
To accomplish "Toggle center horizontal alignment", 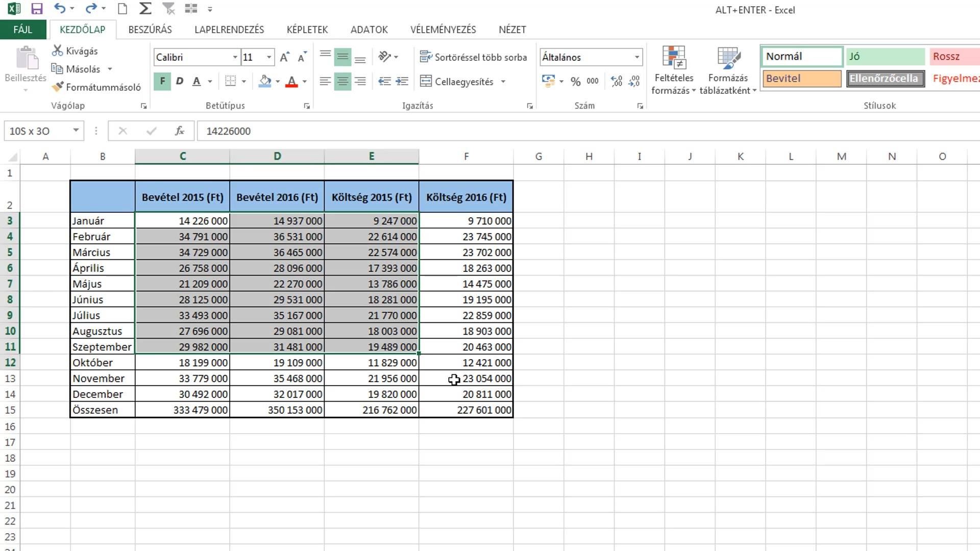I will coord(342,81).
